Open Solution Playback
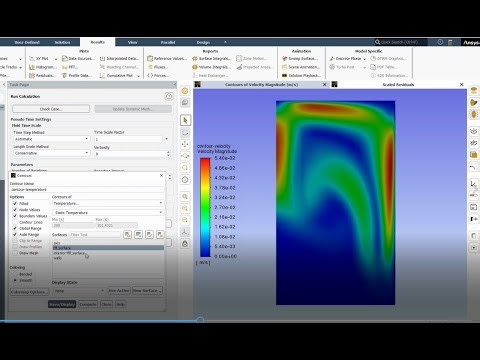Screen dimensions: 480x360 (302, 76)
